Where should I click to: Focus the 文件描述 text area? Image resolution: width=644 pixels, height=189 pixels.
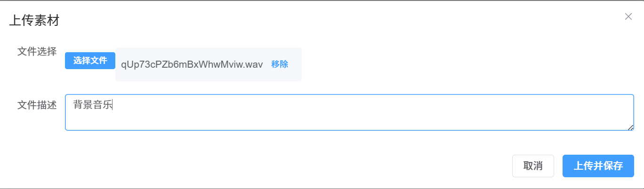[349, 112]
